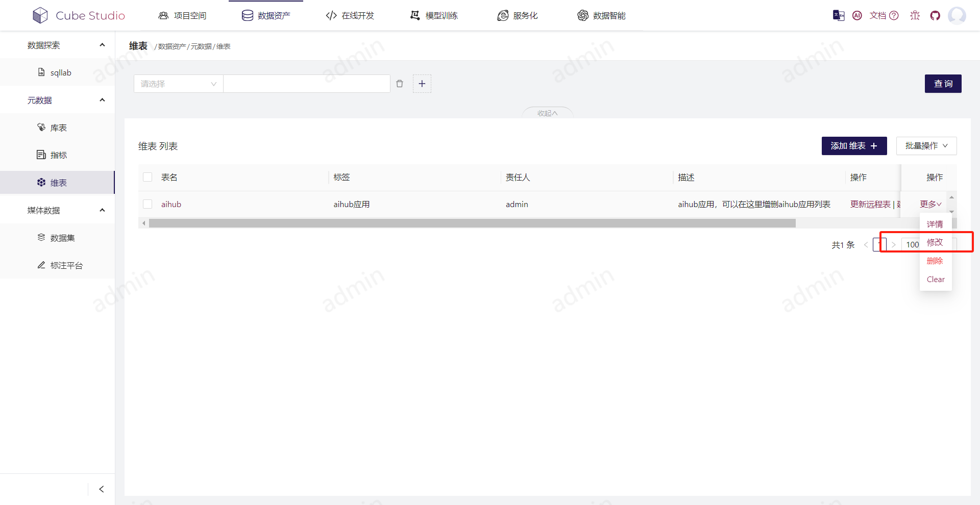Image resolution: width=980 pixels, height=505 pixels.
Task: Open the 数据集 dataset page
Action: click(x=62, y=237)
